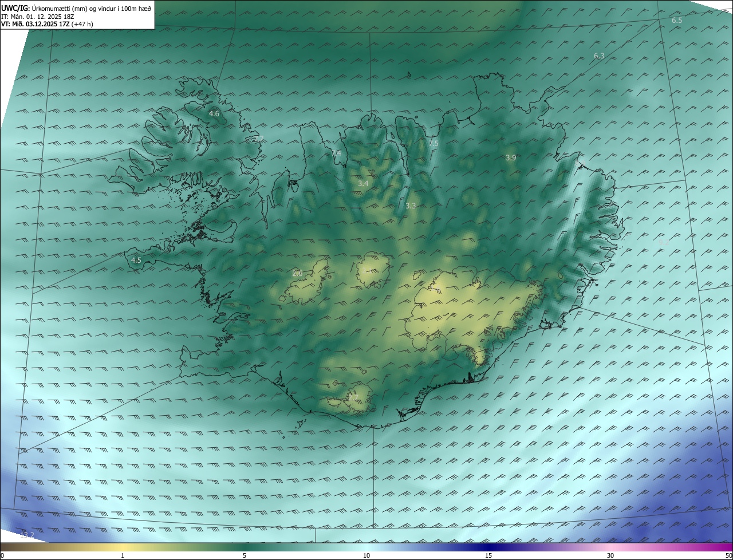Click the 3.3 value label on the map
This screenshot has width=733, height=560.
pyautogui.click(x=411, y=206)
